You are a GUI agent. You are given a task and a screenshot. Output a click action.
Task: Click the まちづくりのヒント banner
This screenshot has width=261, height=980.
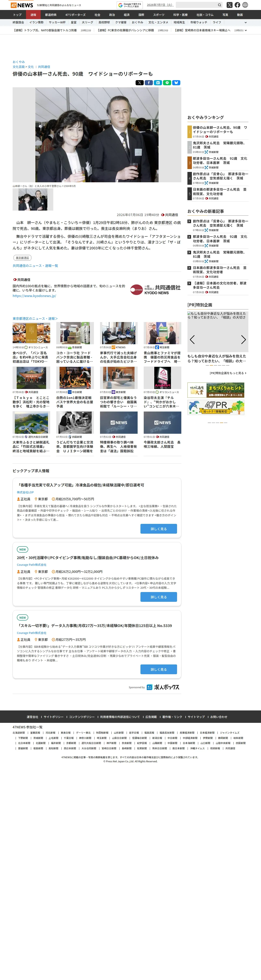[x=216, y=390]
